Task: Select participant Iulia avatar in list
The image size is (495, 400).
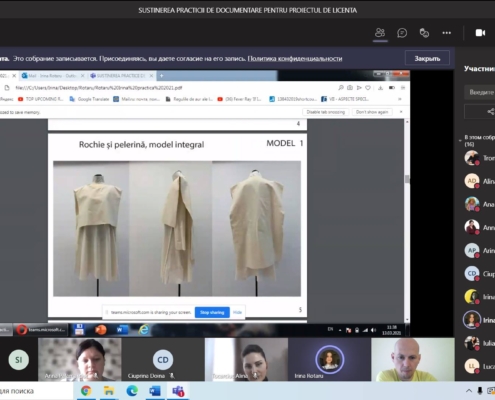Action: pyautogui.click(x=472, y=343)
